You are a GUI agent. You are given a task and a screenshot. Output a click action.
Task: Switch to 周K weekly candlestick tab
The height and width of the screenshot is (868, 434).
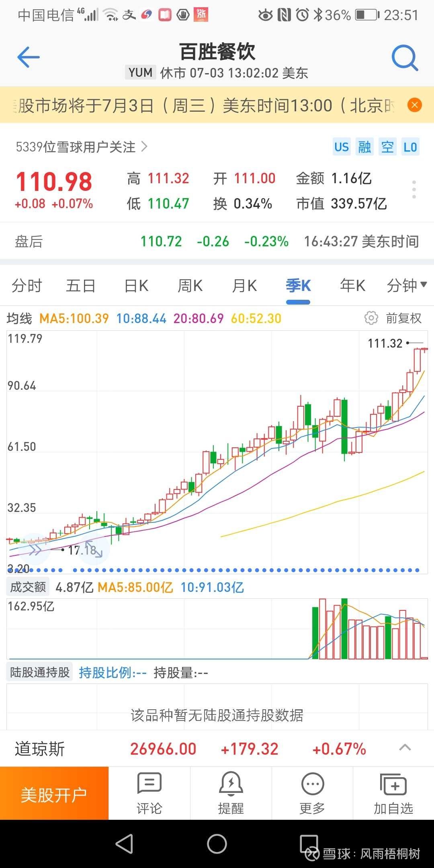190,286
